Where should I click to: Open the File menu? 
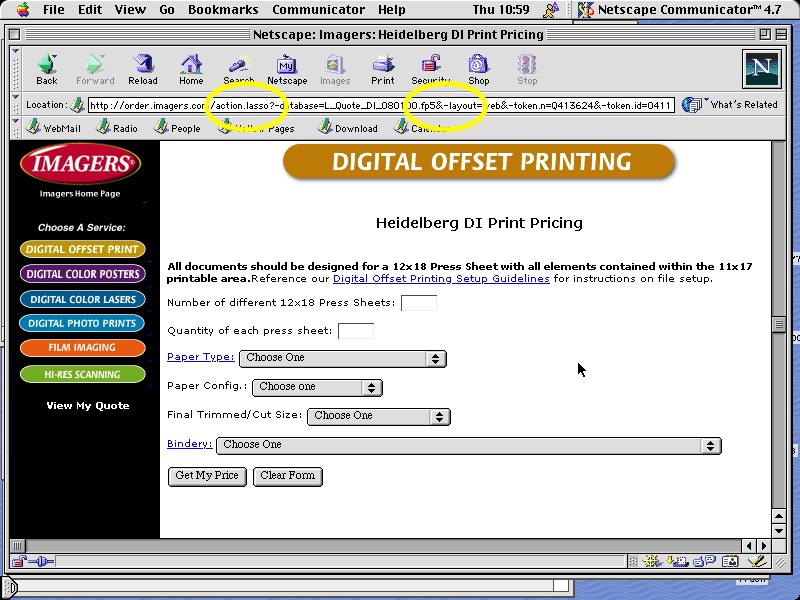[x=54, y=9]
